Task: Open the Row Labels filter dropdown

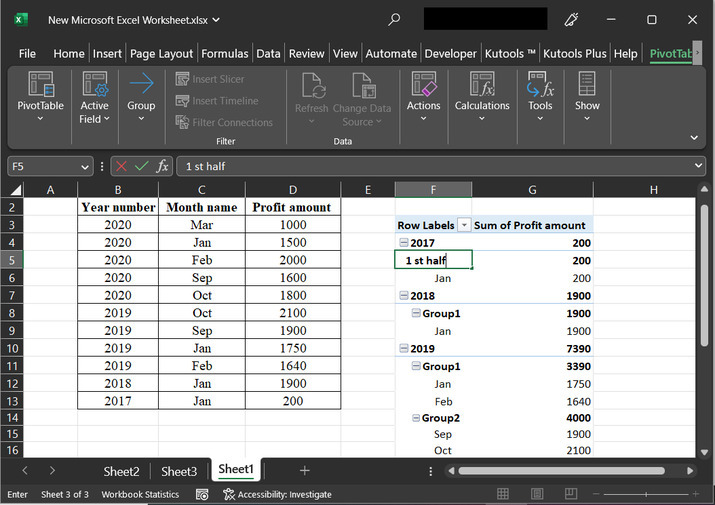Action: pyautogui.click(x=464, y=226)
